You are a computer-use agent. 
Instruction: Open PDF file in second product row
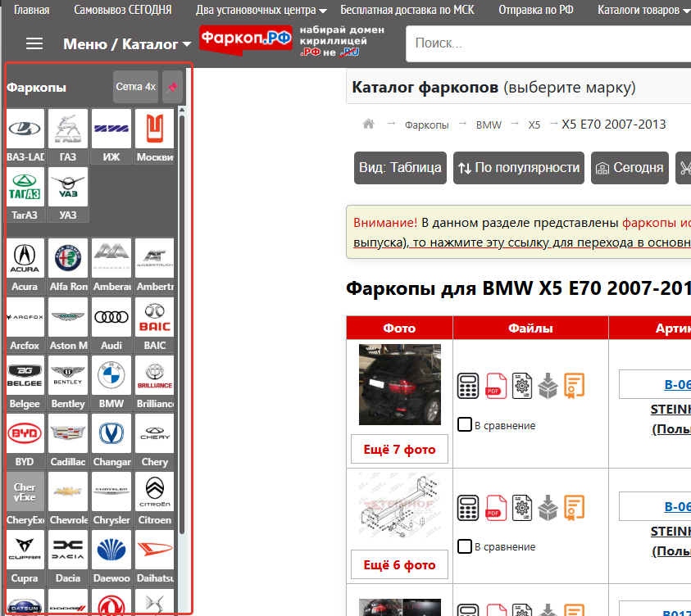pyautogui.click(x=496, y=508)
